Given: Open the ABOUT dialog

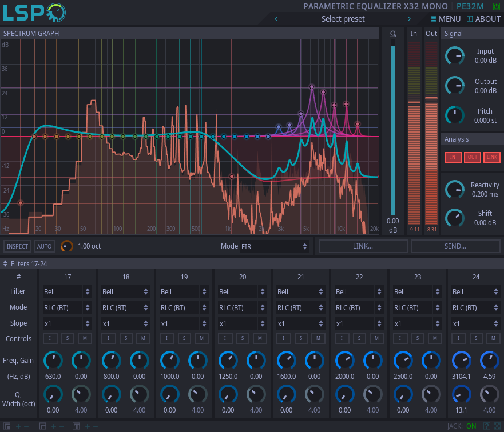Looking at the screenshot, I should click(x=483, y=18).
